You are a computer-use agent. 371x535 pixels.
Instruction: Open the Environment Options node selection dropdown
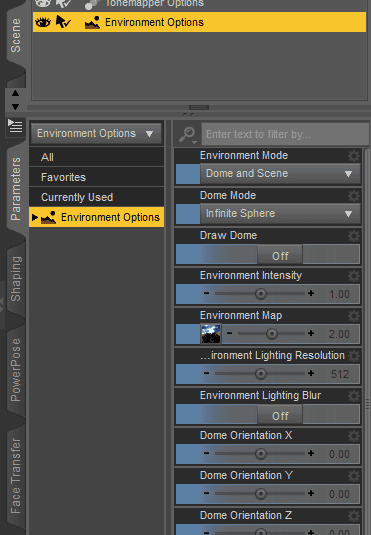pyautogui.click(x=96, y=133)
